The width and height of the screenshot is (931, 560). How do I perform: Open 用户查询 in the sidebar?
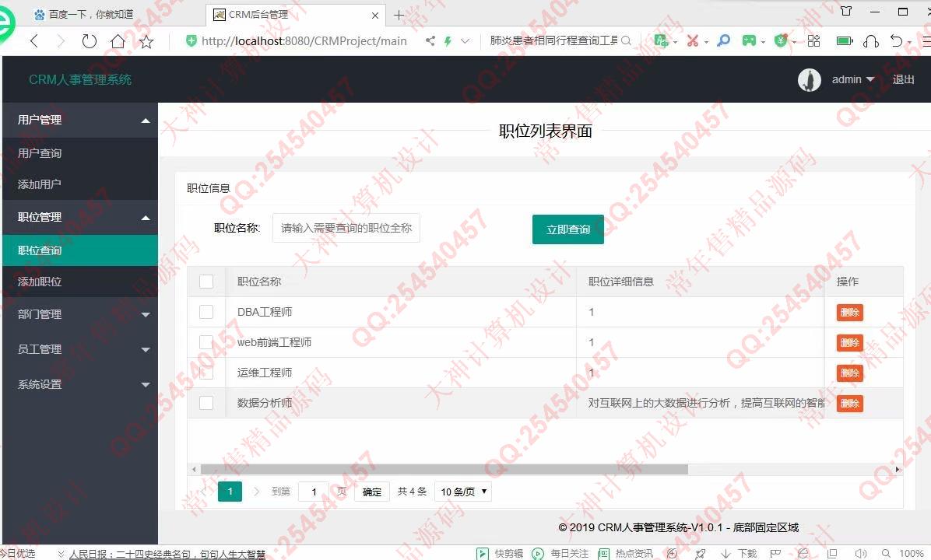click(80, 153)
